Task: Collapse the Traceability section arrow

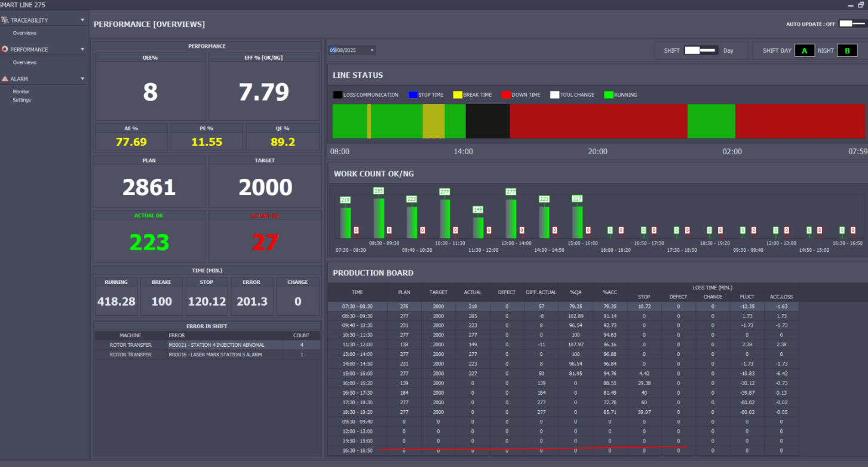Action: click(82, 20)
